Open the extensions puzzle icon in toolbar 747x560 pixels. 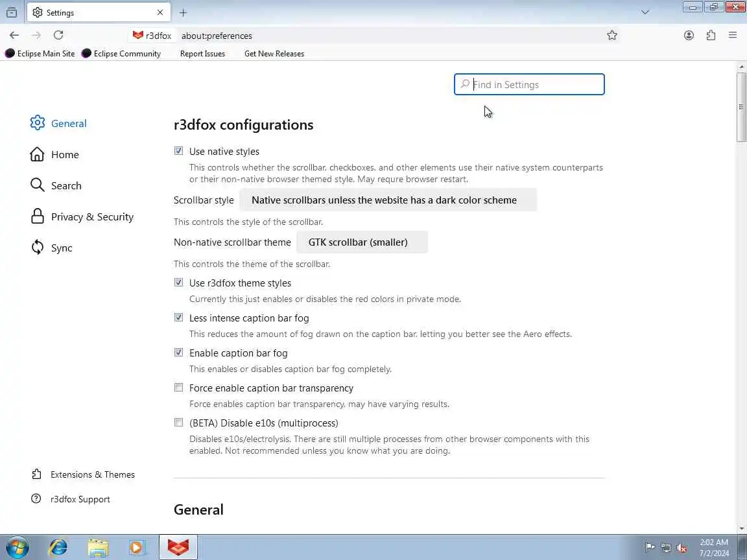(711, 35)
